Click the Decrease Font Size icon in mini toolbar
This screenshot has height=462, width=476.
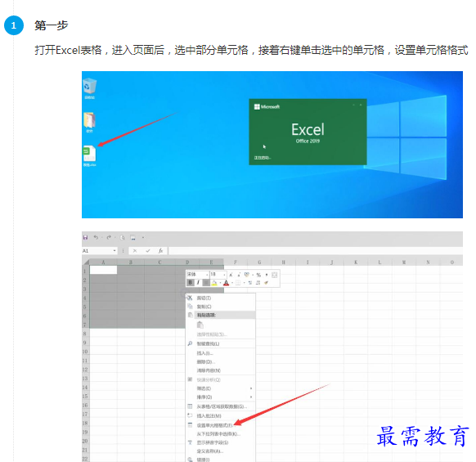tap(239, 275)
